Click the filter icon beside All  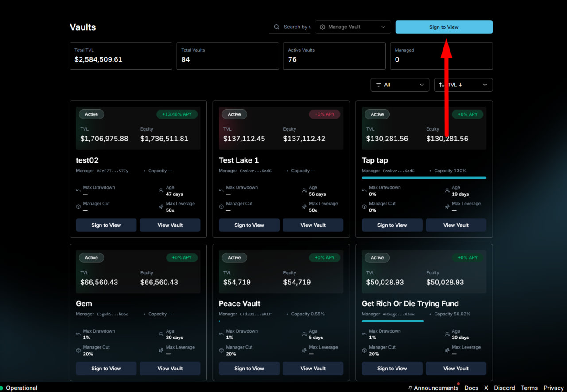coord(378,85)
